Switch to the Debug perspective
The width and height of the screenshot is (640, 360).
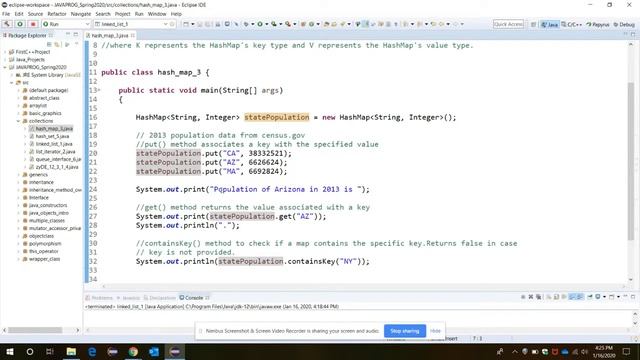[x=624, y=24]
